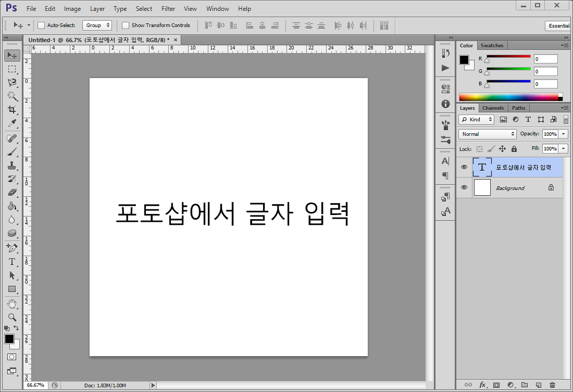Select the Blur tool
This screenshot has width=573, height=392.
coord(12,220)
